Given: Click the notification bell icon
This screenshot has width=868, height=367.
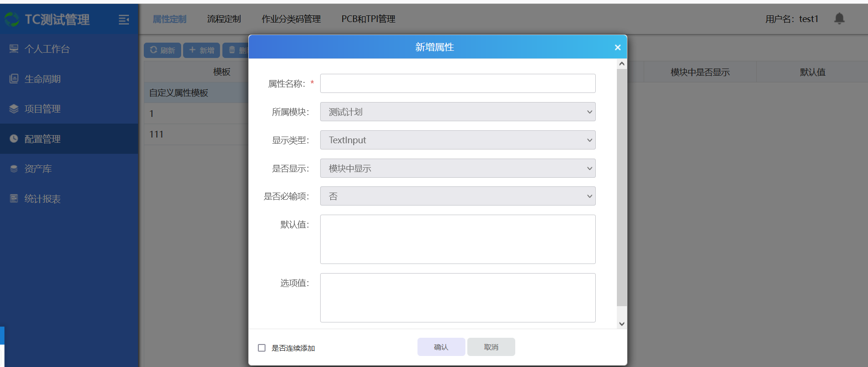Looking at the screenshot, I should point(839,19).
